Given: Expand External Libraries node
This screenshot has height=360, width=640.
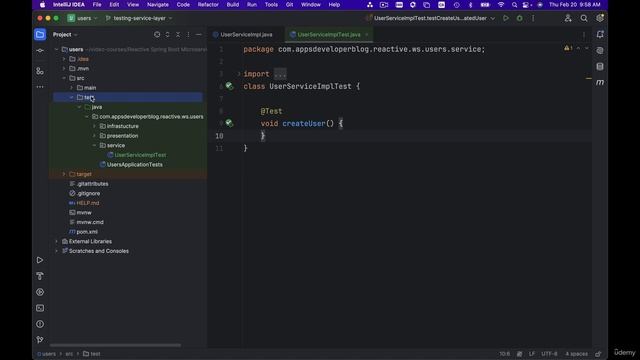Looking at the screenshot, I should pos(56,241).
